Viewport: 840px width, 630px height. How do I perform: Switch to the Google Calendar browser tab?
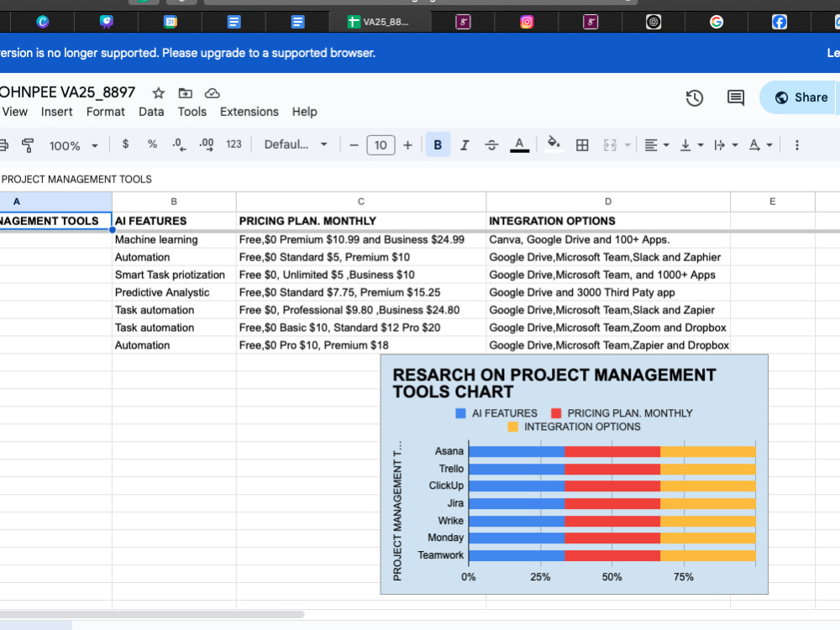coord(171,22)
